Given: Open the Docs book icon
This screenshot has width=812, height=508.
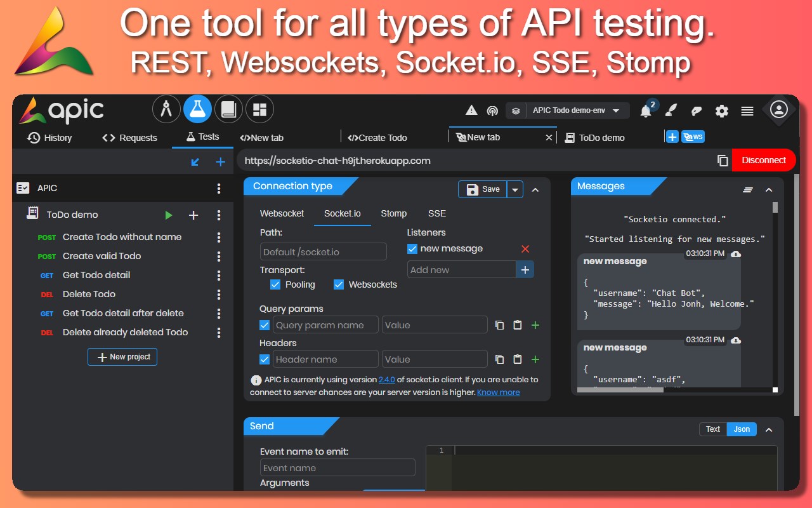Looking at the screenshot, I should (228, 109).
